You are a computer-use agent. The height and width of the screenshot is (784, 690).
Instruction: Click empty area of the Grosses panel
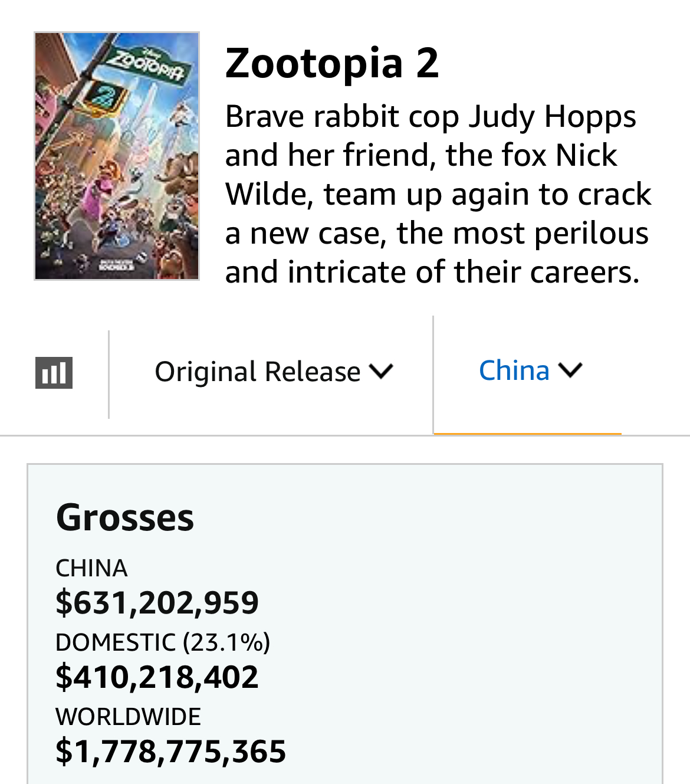pos(472,619)
